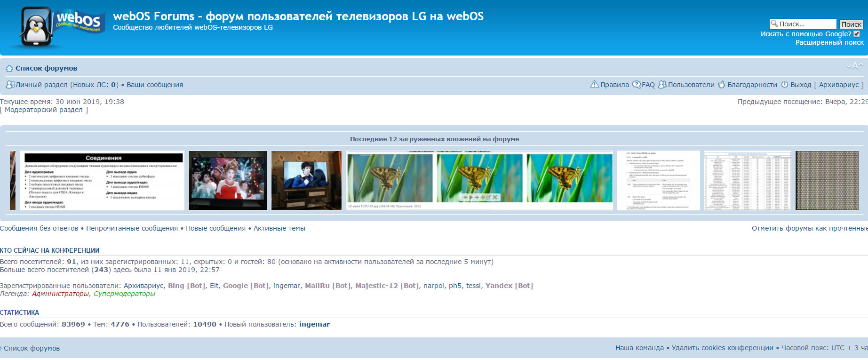The image size is (868, 360).
Task: Open the Соединения document attachment thumbnail
Action: point(104,181)
